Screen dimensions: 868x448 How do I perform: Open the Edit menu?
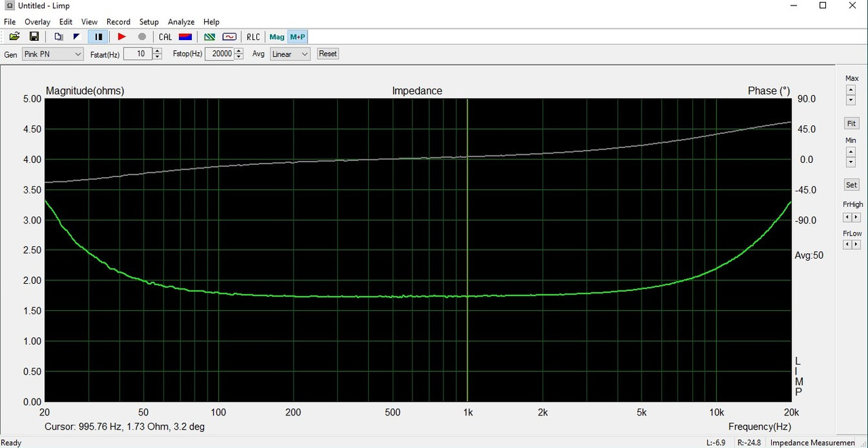pyautogui.click(x=66, y=22)
